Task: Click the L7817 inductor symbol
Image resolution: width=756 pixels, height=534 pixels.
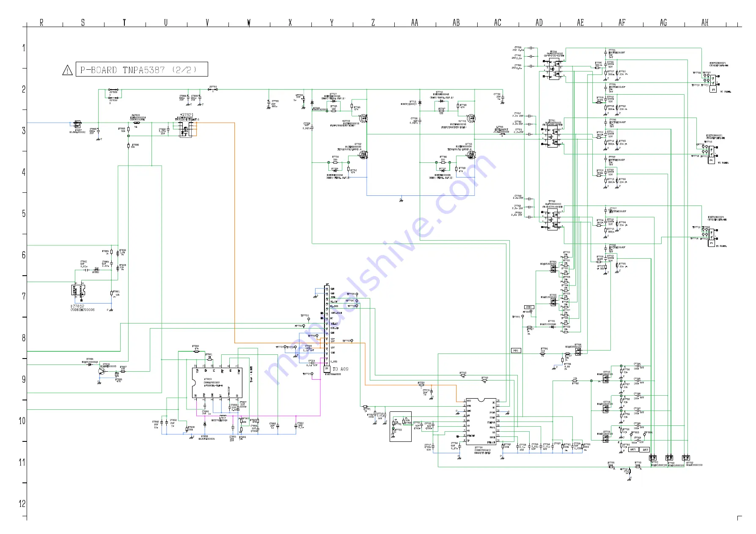Action: coord(223,416)
